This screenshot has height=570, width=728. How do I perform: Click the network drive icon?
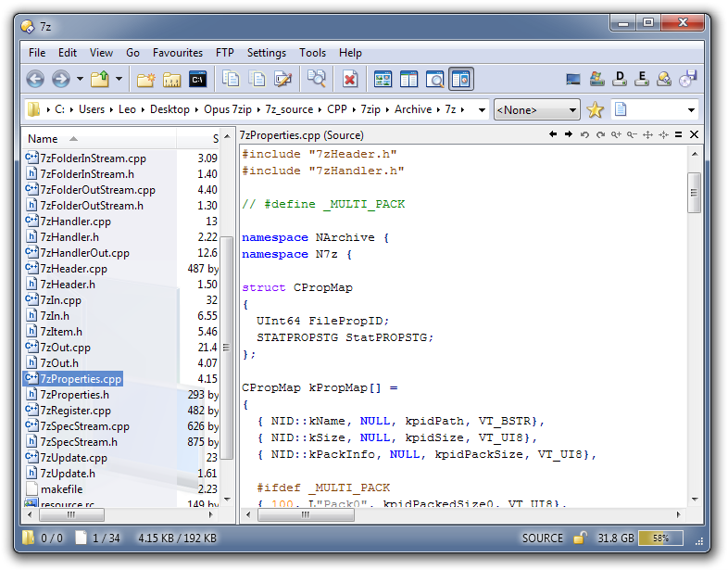[664, 79]
